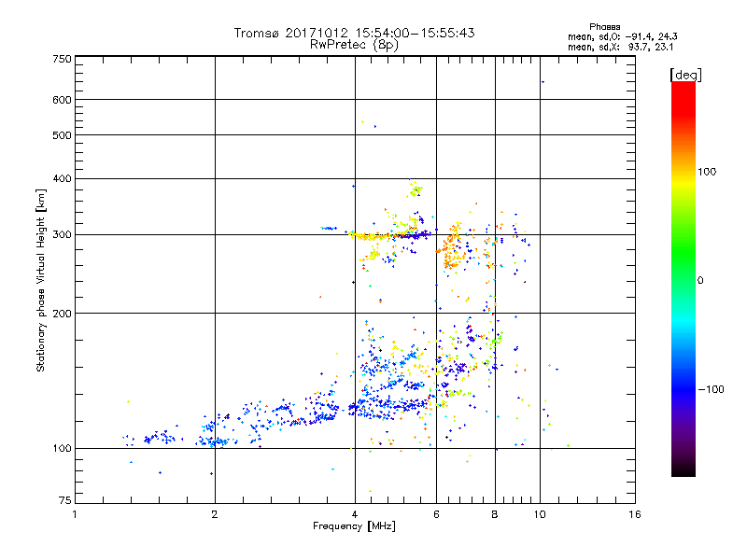This screenshot has width=747, height=560.
Task: Click the x-axis tick label '1'
Action: pos(75,514)
